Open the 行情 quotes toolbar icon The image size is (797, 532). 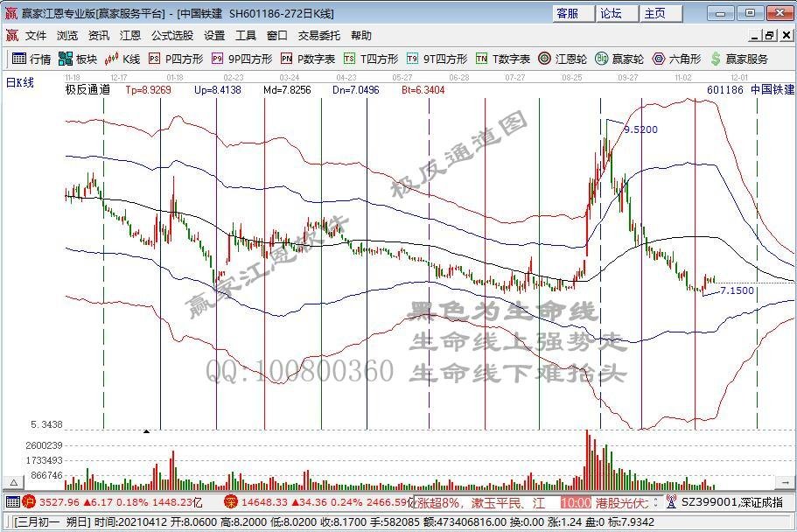[x=18, y=59]
